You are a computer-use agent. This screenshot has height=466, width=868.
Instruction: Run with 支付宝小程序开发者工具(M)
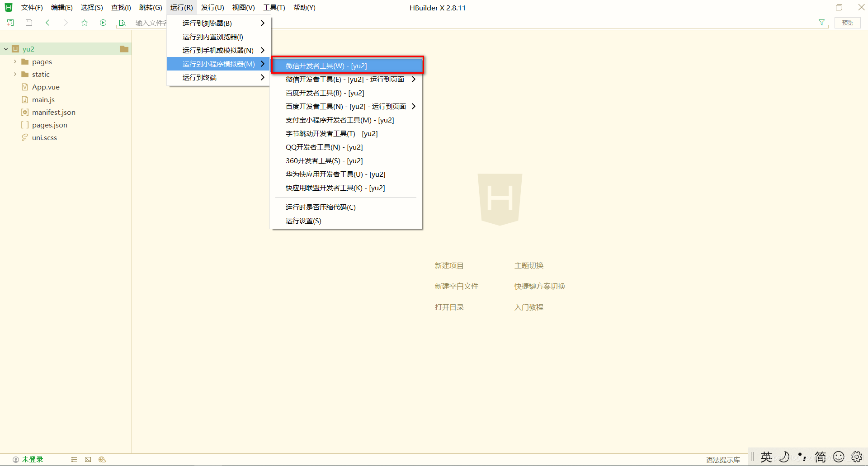tap(347, 120)
